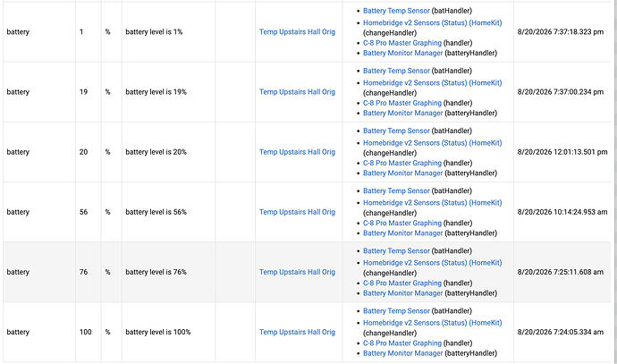Open Temp Upstairs Hall Orig in 100% battery row
The height and width of the screenshot is (364, 617).
click(297, 332)
